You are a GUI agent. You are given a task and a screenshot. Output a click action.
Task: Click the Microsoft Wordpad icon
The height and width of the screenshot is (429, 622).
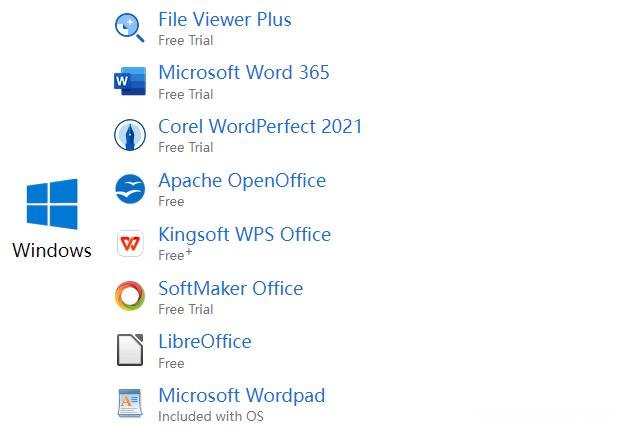pos(130,404)
